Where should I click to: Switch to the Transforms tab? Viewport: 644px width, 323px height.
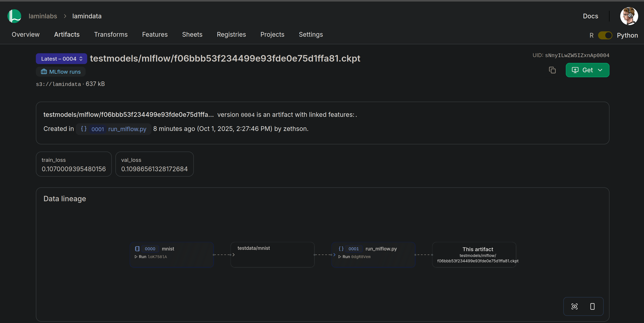(111, 34)
